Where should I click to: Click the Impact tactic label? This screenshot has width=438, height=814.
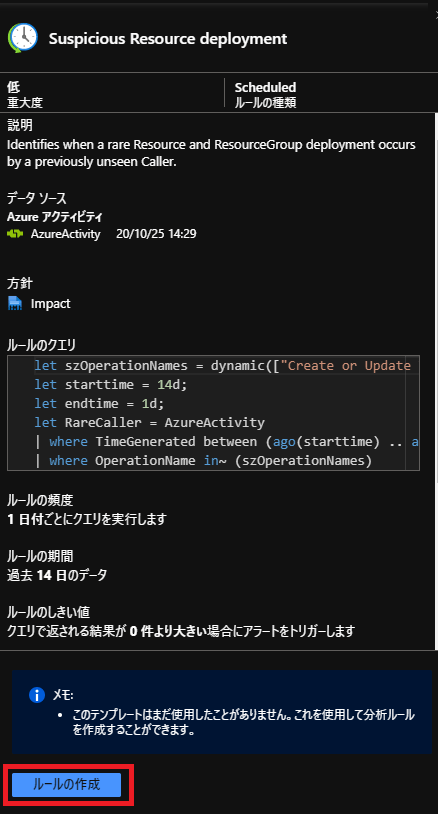coord(50,304)
